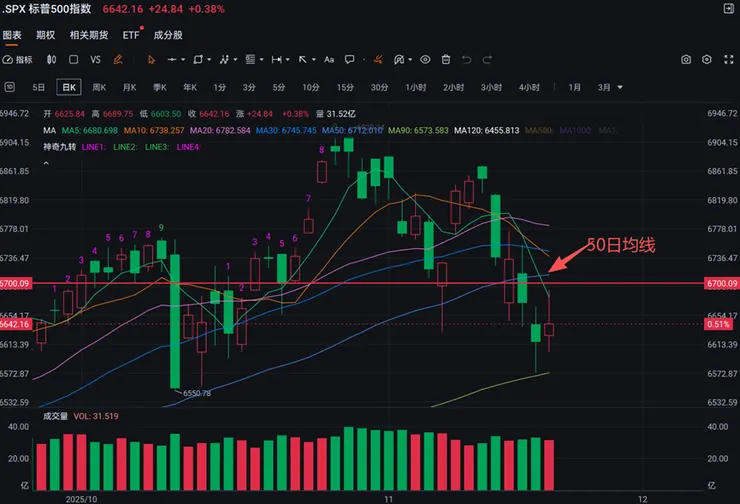
Task: Select the cursor pointer tool
Action: click(x=151, y=59)
